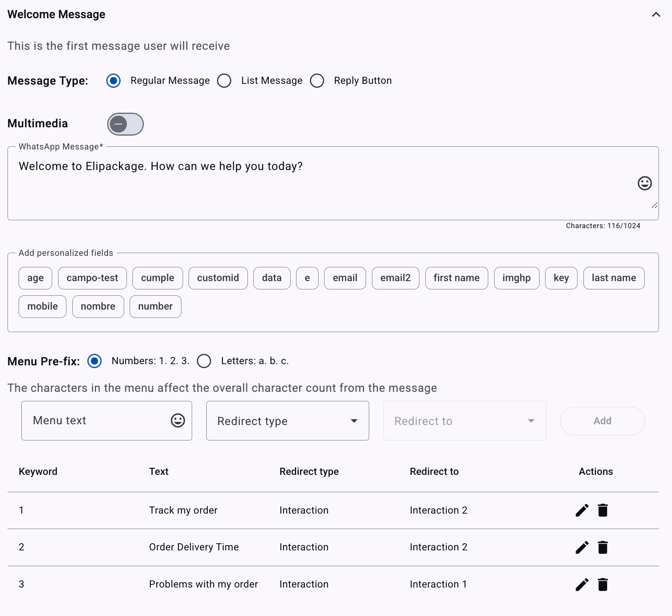
Task: Select Reply Button radio option
Action: tap(317, 81)
